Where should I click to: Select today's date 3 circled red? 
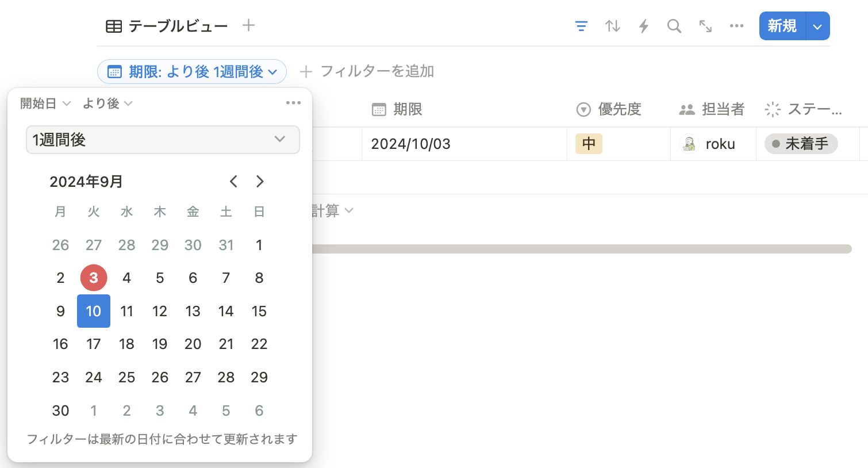point(94,278)
